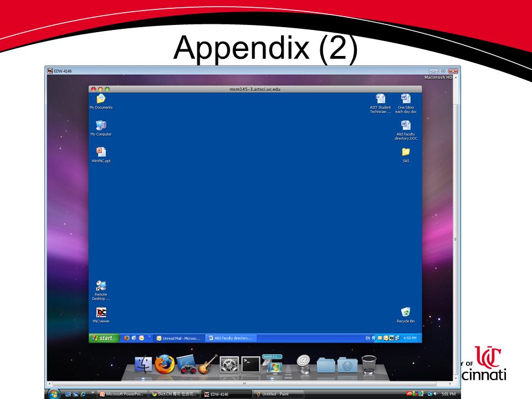Click the VNC icon in XP system tray
This screenshot has height=399, width=532.
tap(392, 338)
